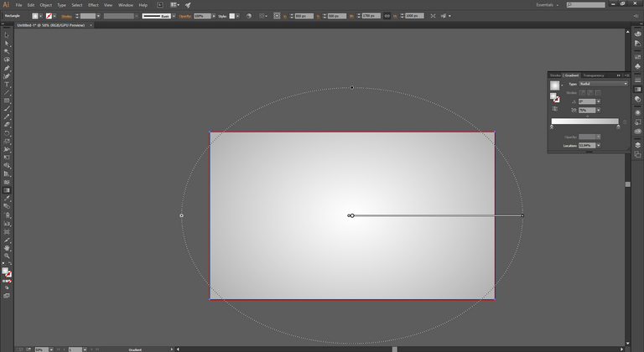Viewport: 644px width, 352px height.
Task: Click Fill/Stroke swap box in Gradient panel
Action: point(555,97)
